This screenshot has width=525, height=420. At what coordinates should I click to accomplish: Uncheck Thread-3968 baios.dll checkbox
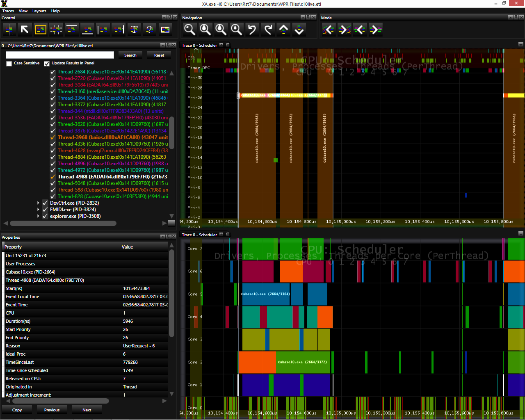click(53, 137)
